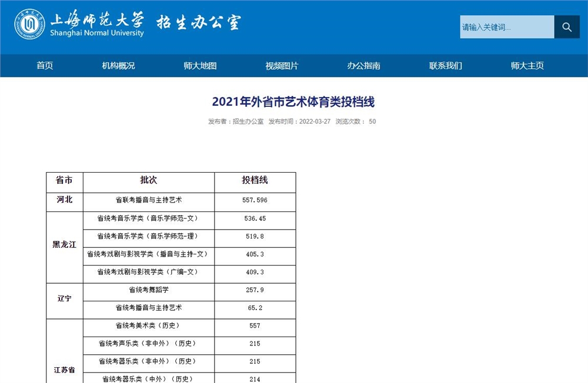Click the page title 2021年外省市艺术体育类投档线

click(x=293, y=102)
